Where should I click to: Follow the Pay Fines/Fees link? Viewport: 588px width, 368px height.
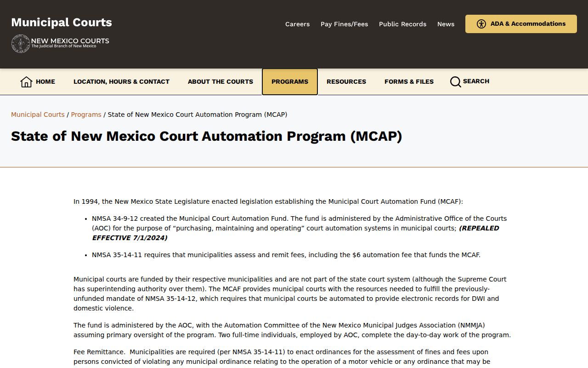point(345,24)
